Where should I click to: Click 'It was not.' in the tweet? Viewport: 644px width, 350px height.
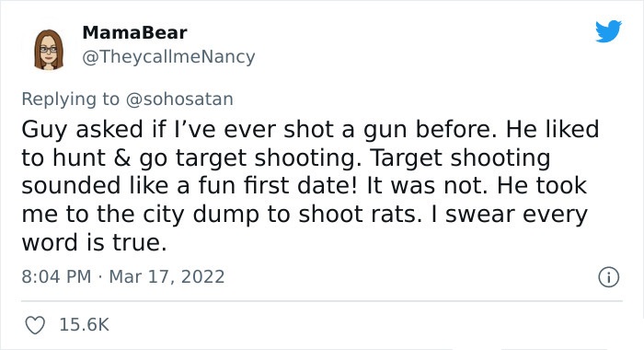tap(427, 185)
